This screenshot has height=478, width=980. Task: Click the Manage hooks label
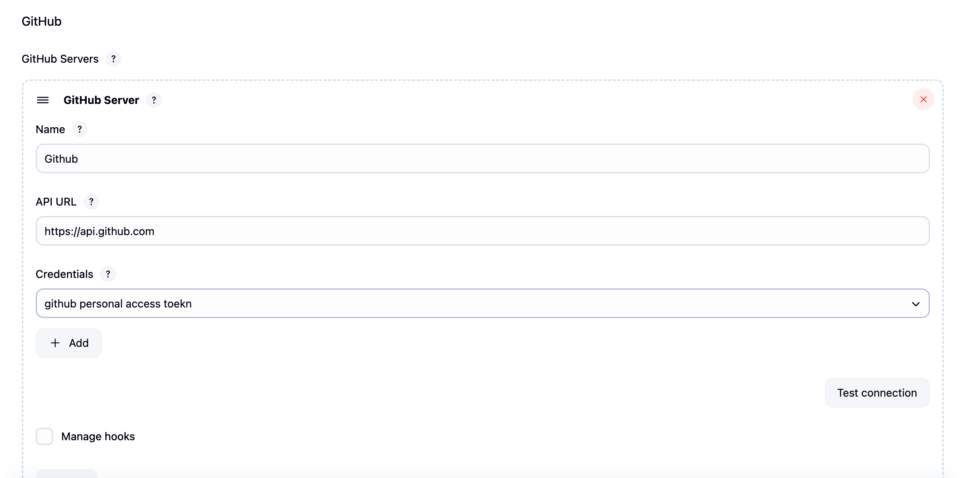tap(98, 436)
